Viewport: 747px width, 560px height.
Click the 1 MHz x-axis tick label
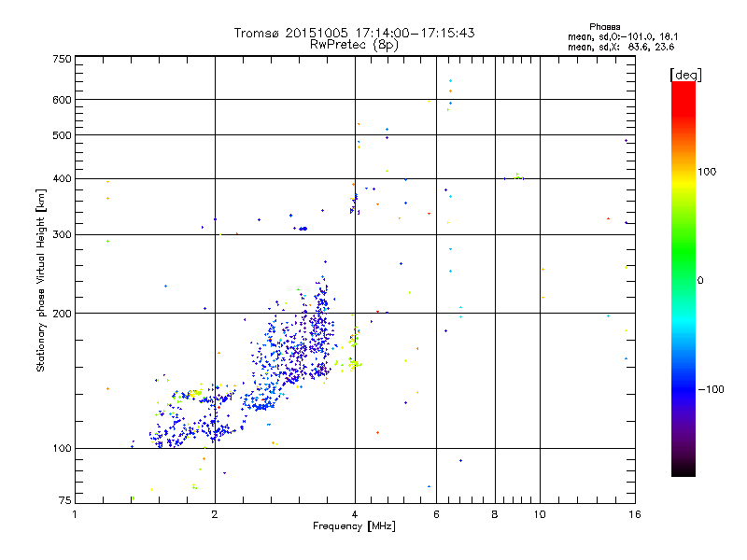(75, 514)
